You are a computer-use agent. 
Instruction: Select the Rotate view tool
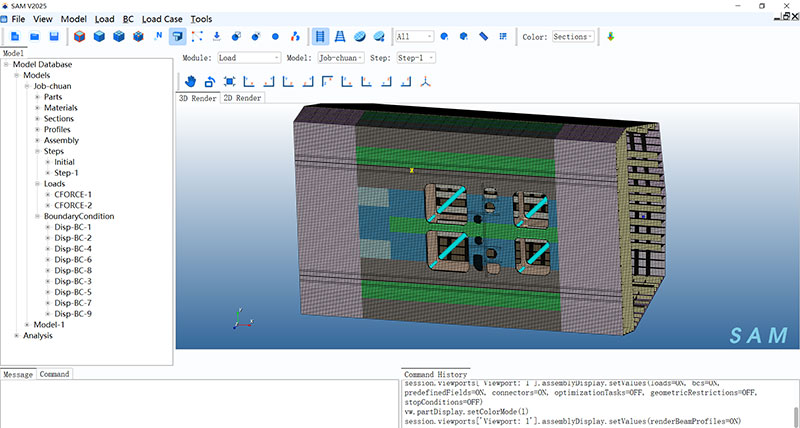(x=210, y=82)
